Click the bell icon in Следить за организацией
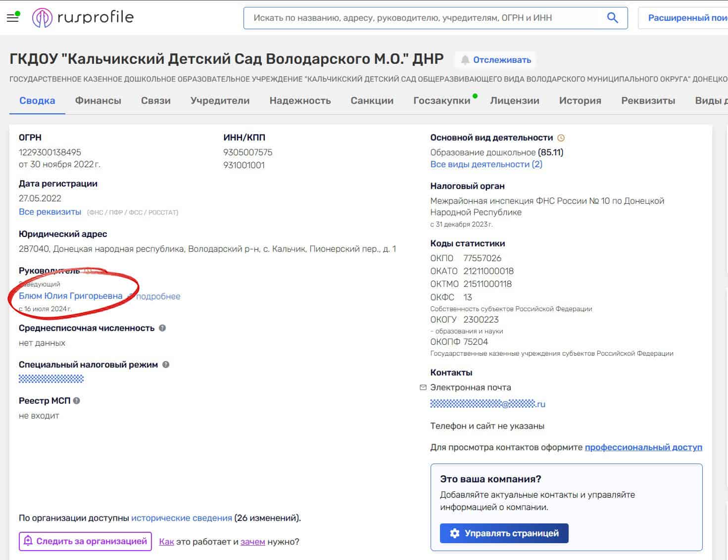The image size is (728, 560). pos(28,541)
